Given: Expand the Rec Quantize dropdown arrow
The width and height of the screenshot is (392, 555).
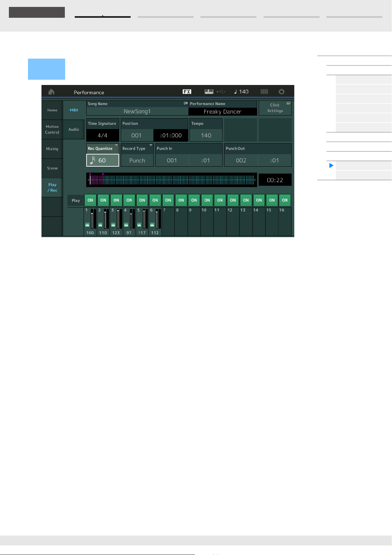Looking at the screenshot, I should [x=116, y=145].
